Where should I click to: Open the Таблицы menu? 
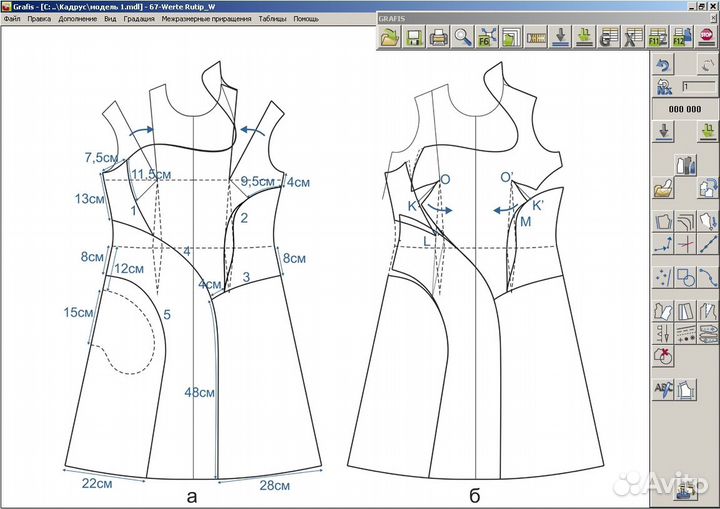click(x=271, y=19)
